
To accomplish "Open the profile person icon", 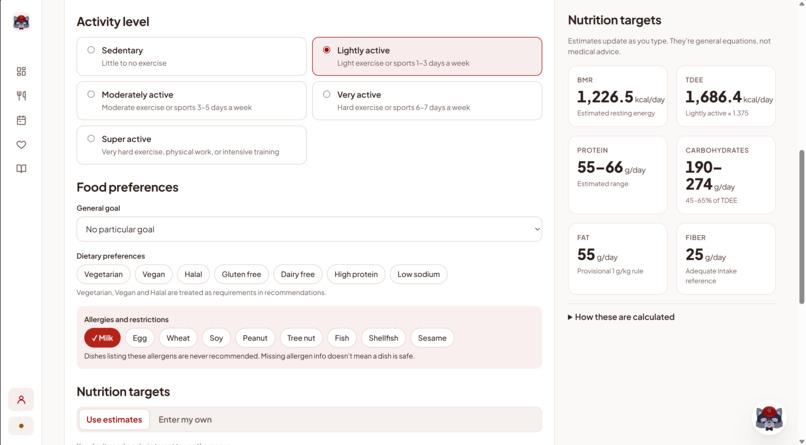I will tap(21, 399).
